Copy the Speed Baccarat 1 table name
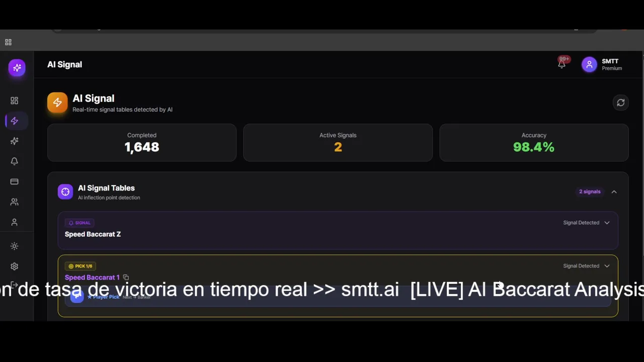 pyautogui.click(x=126, y=278)
